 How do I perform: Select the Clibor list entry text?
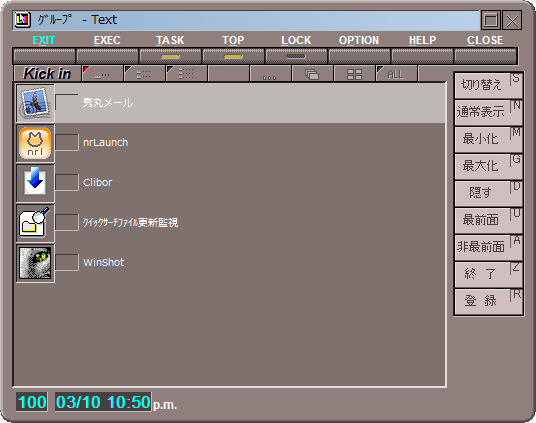pyautogui.click(x=97, y=183)
